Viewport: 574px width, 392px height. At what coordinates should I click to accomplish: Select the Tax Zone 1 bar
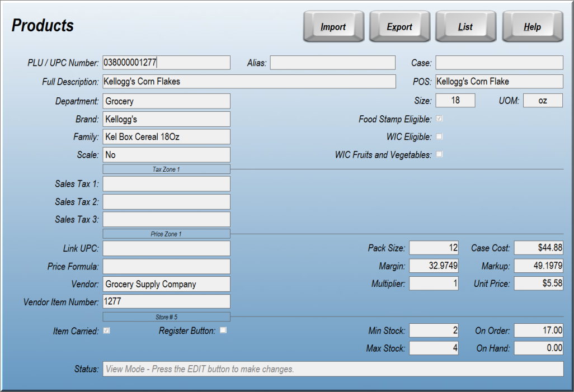tap(166, 169)
